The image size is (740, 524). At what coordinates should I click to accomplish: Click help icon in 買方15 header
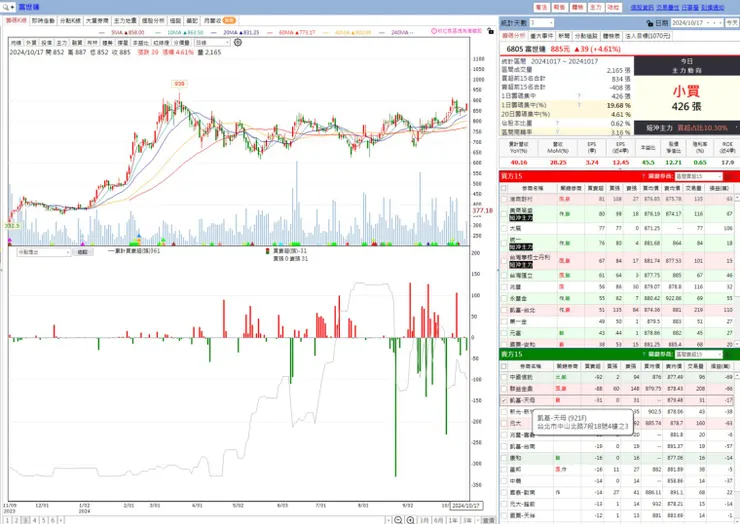[643, 176]
